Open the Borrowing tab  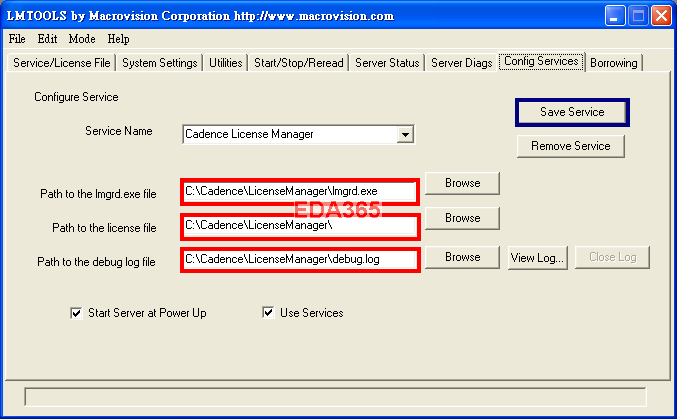tap(614, 63)
